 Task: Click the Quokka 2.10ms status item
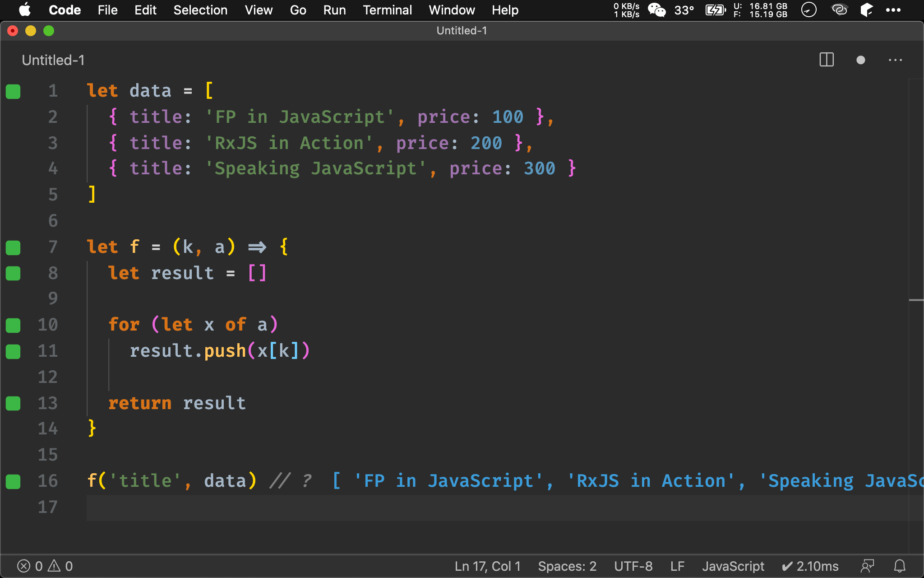[810, 566]
